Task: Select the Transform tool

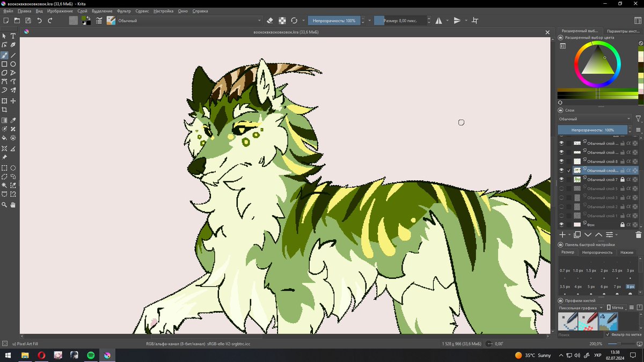Action: [x=4, y=101]
